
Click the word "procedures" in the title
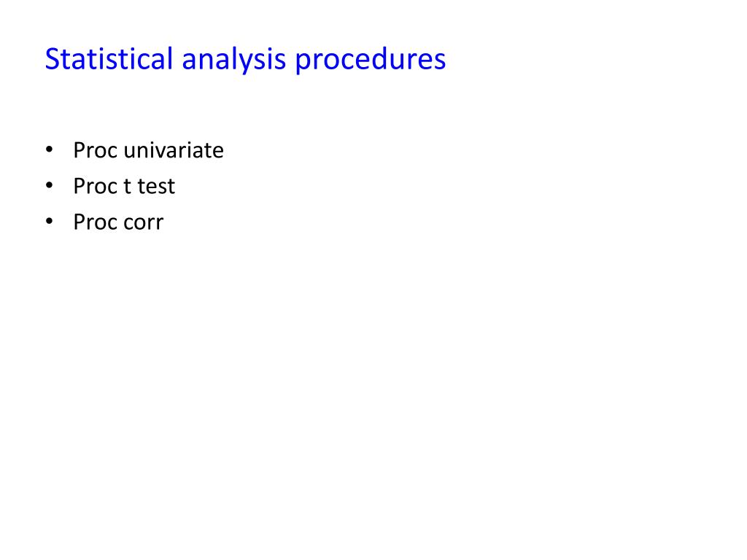(x=371, y=61)
